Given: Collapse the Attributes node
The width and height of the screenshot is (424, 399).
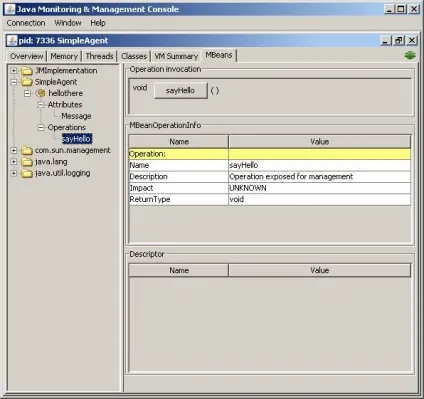Looking at the screenshot, I should click(41, 105).
